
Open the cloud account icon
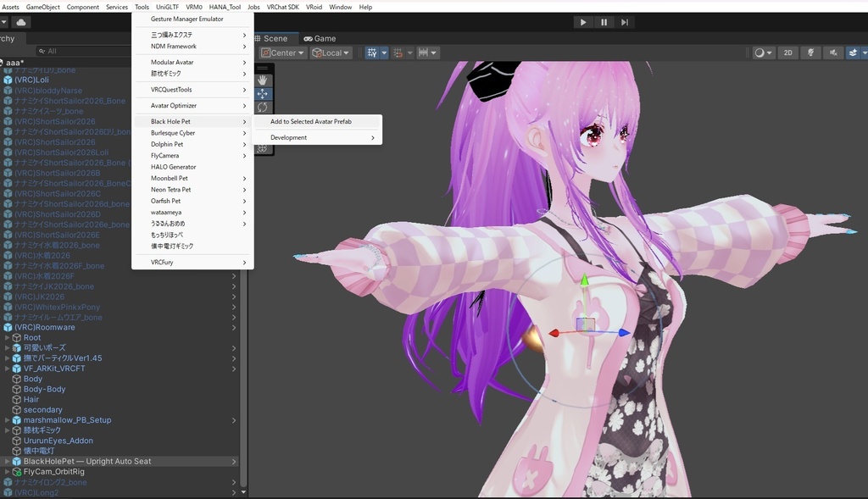[x=21, y=22]
